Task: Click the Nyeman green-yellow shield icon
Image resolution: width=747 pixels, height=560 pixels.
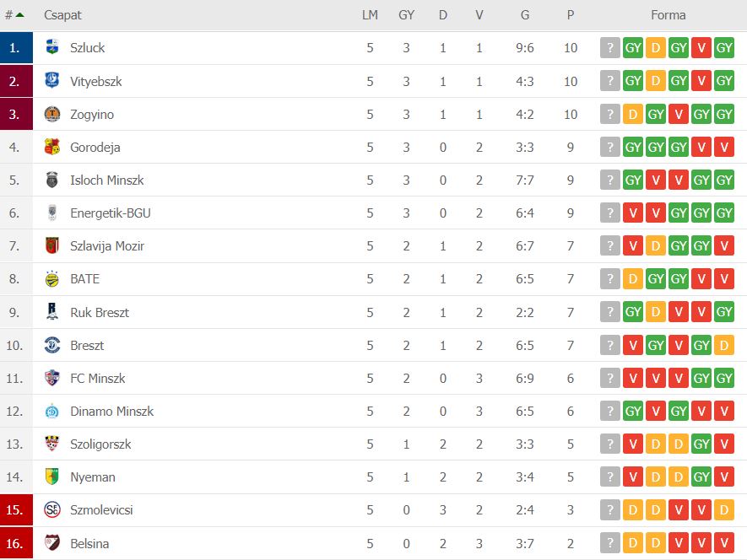Action: [x=52, y=477]
